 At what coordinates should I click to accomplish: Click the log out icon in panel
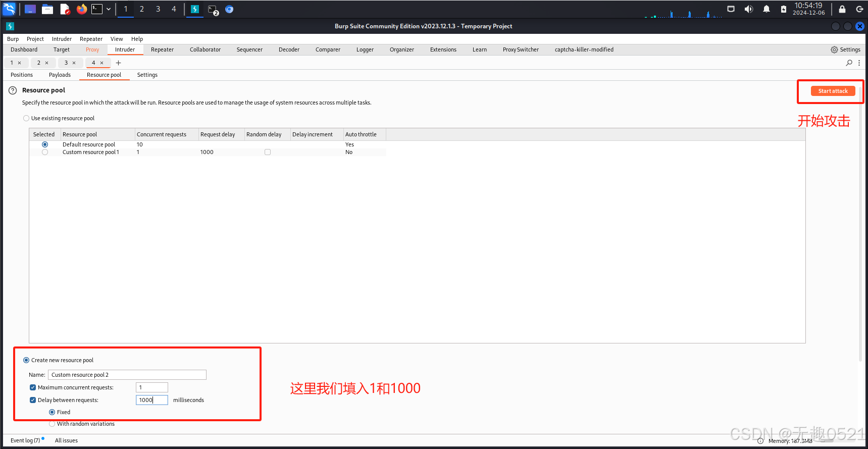pyautogui.click(x=859, y=9)
